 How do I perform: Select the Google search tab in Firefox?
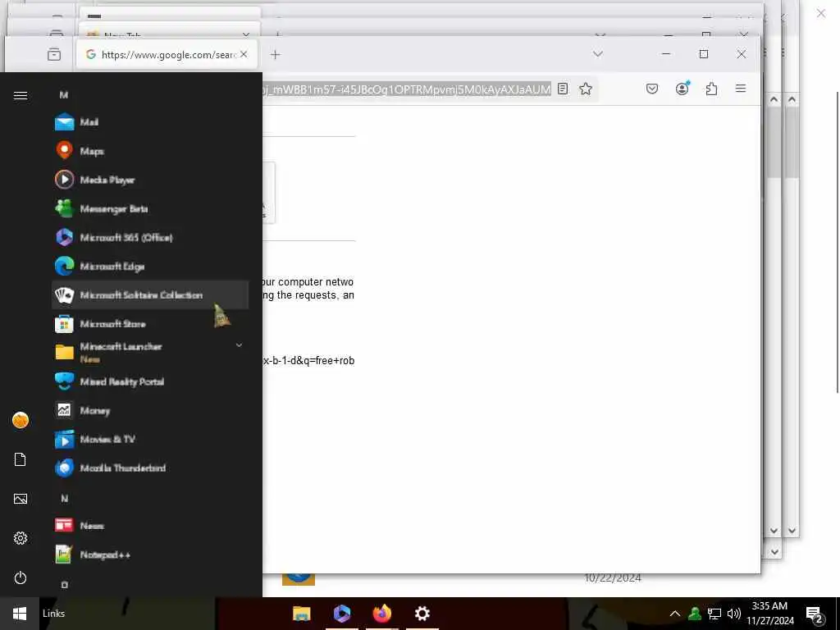(x=167, y=55)
